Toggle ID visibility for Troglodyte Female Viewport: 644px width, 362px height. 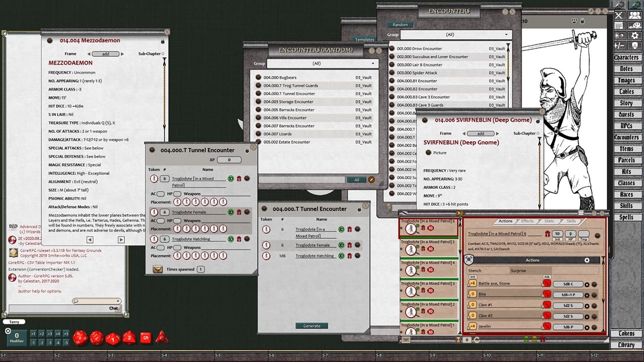(x=341, y=245)
